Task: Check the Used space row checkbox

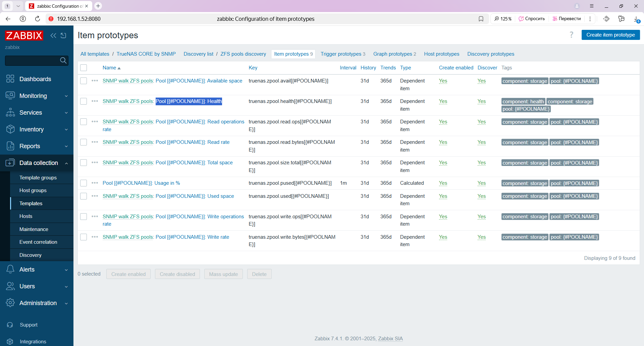Action: coord(84,196)
